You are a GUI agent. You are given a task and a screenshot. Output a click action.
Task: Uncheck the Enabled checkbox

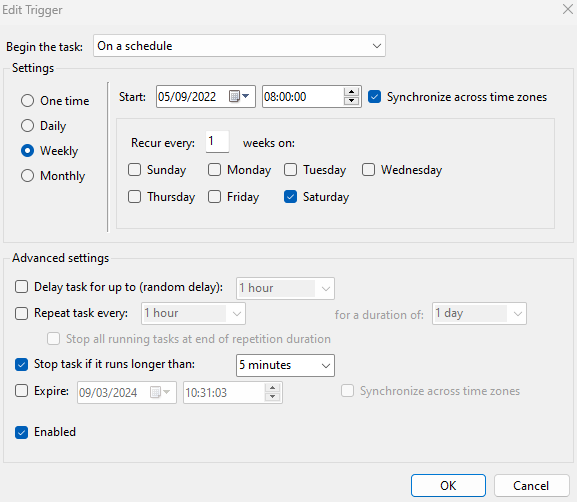[21, 432]
